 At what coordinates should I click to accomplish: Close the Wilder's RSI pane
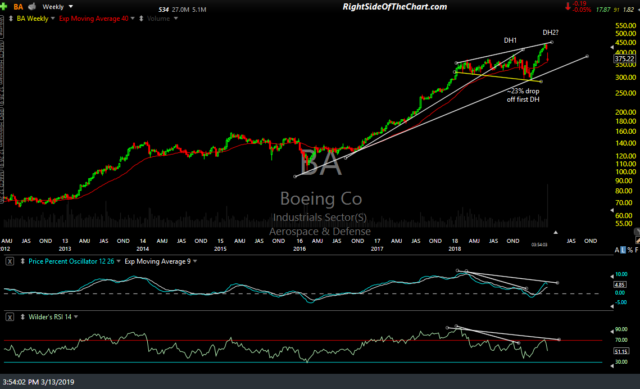pyautogui.click(x=10, y=317)
